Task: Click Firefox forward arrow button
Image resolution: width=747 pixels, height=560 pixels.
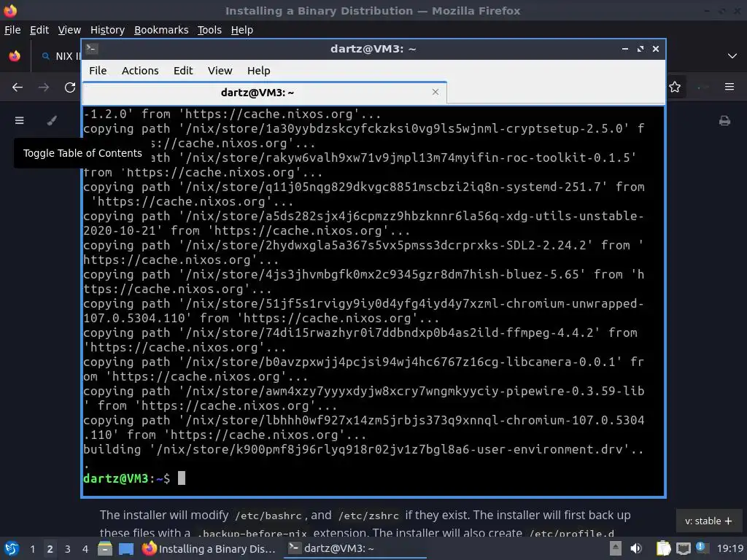Action: click(44, 87)
